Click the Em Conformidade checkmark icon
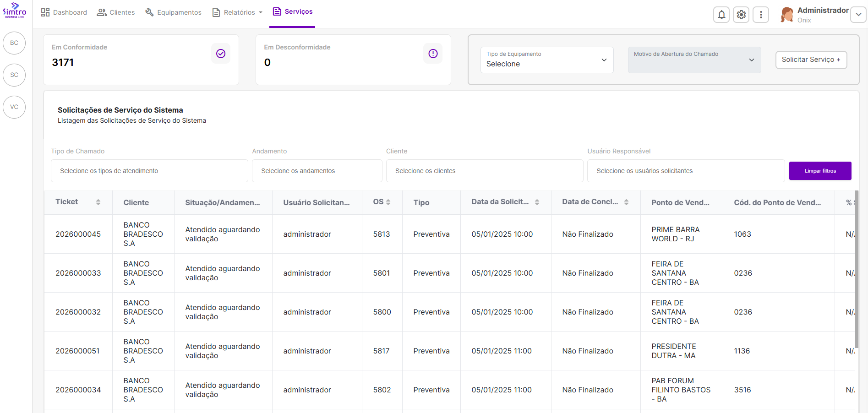The image size is (868, 413). [221, 54]
